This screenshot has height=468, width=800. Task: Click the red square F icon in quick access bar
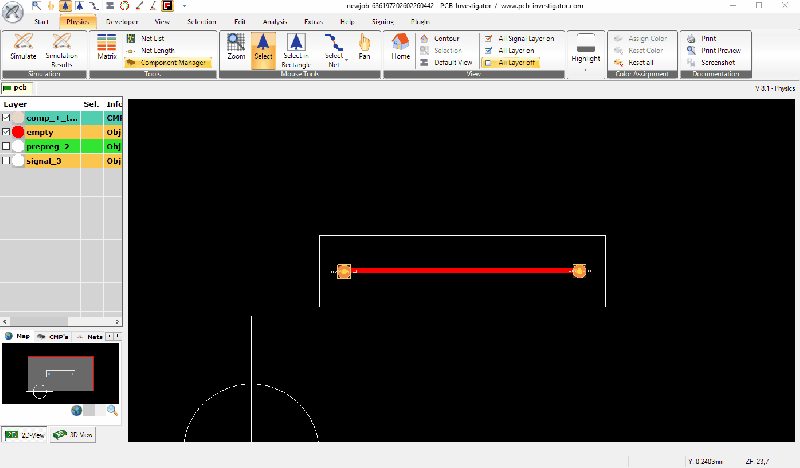(167, 6)
